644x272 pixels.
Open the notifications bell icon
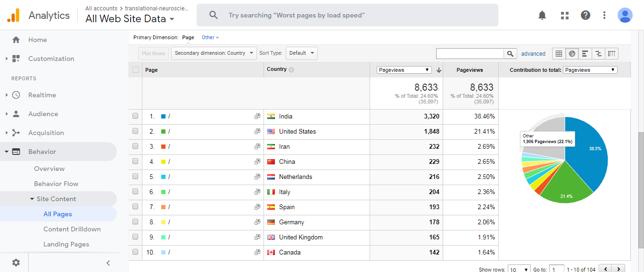pos(542,15)
